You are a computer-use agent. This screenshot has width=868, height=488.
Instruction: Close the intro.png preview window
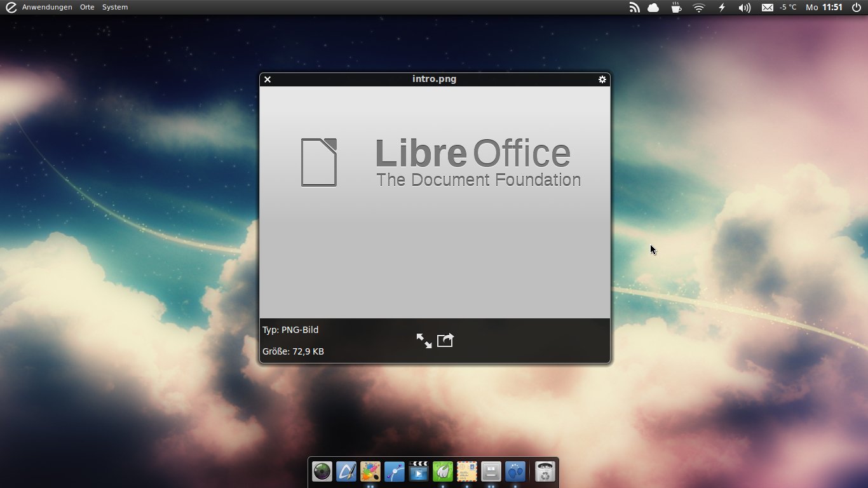(x=268, y=79)
